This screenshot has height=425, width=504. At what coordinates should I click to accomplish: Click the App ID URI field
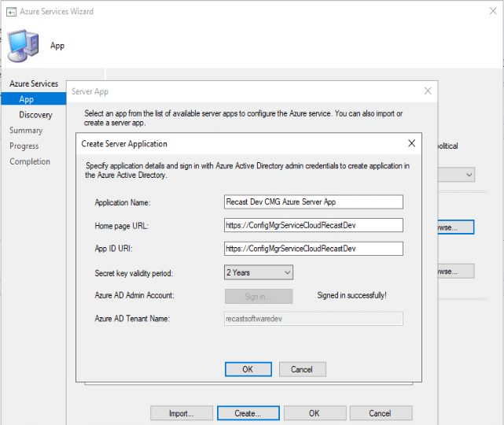pos(313,249)
